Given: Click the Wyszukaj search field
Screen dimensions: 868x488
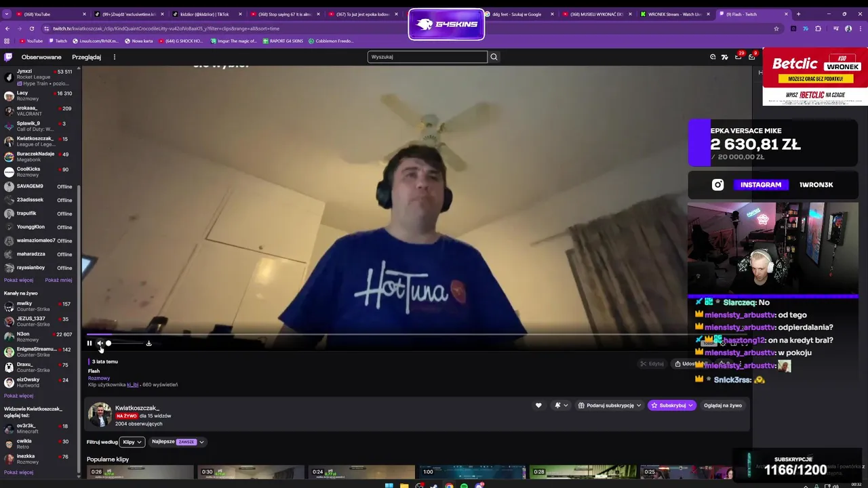Looking at the screenshot, I should pos(427,57).
